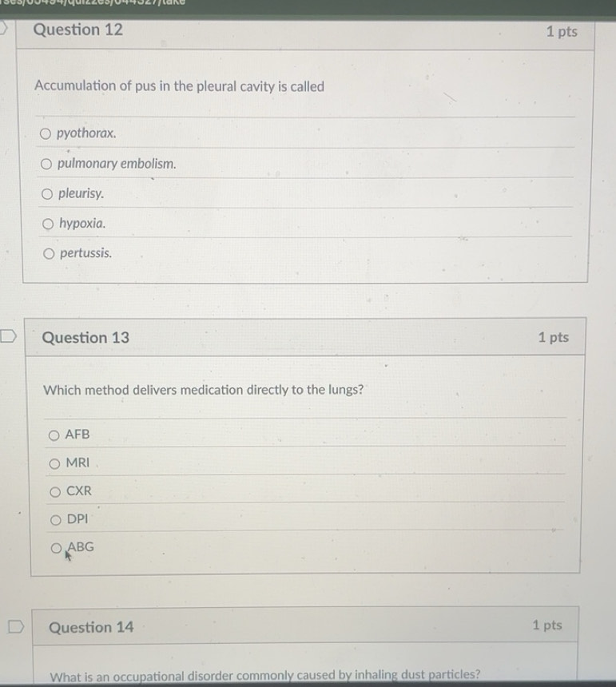This screenshot has width=616, height=687.
Task: Click the Question 12 header
Action: (78, 30)
